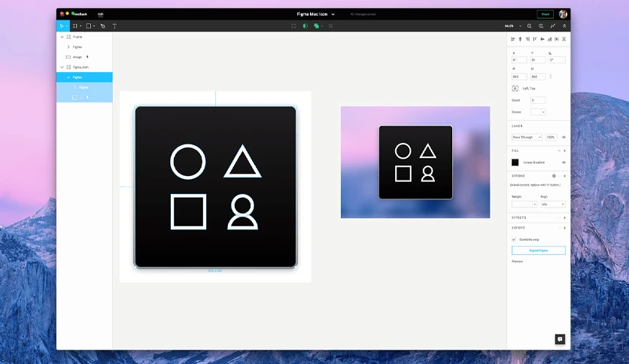Image resolution: width=629 pixels, height=364 pixels.
Task: Click the zoom out magnifier icon
Action: click(530, 26)
